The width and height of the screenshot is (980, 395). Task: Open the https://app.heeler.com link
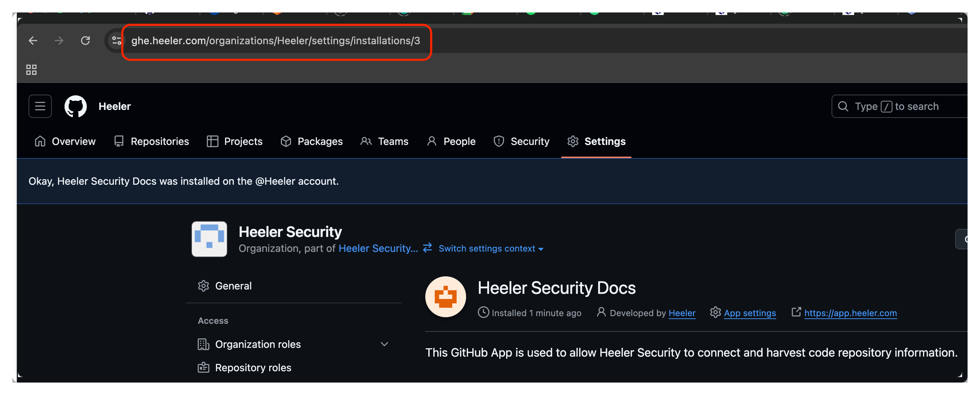click(851, 313)
